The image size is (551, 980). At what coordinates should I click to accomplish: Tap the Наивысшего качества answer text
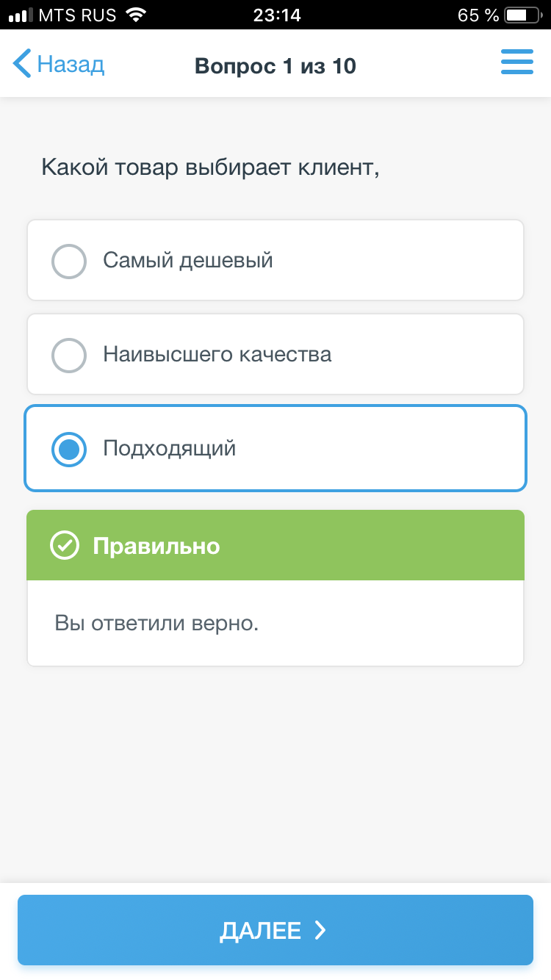217,354
